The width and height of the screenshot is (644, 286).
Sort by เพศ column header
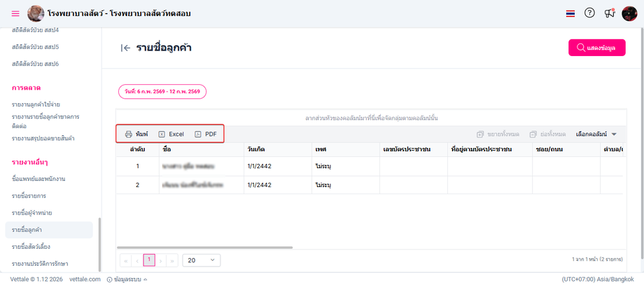point(345,149)
